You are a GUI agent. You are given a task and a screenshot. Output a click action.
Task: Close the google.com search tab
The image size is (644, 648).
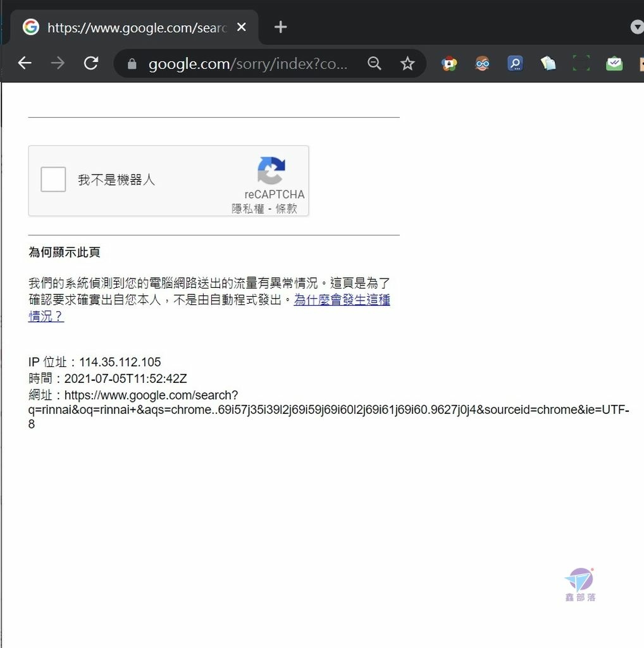tap(242, 27)
